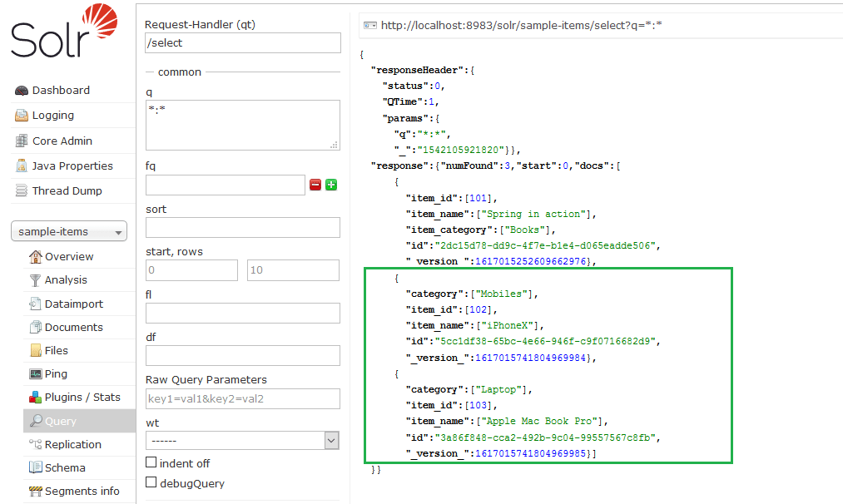Open the localhost select query URL link
The image size is (843, 504).
pos(521,26)
